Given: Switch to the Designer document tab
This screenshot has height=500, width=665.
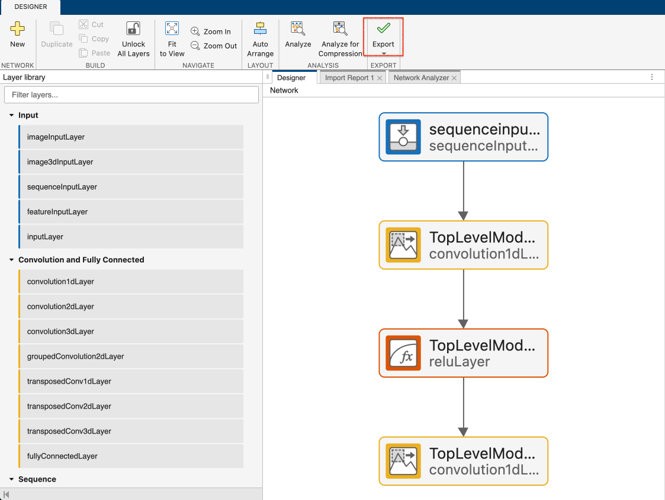Looking at the screenshot, I should 291,78.
